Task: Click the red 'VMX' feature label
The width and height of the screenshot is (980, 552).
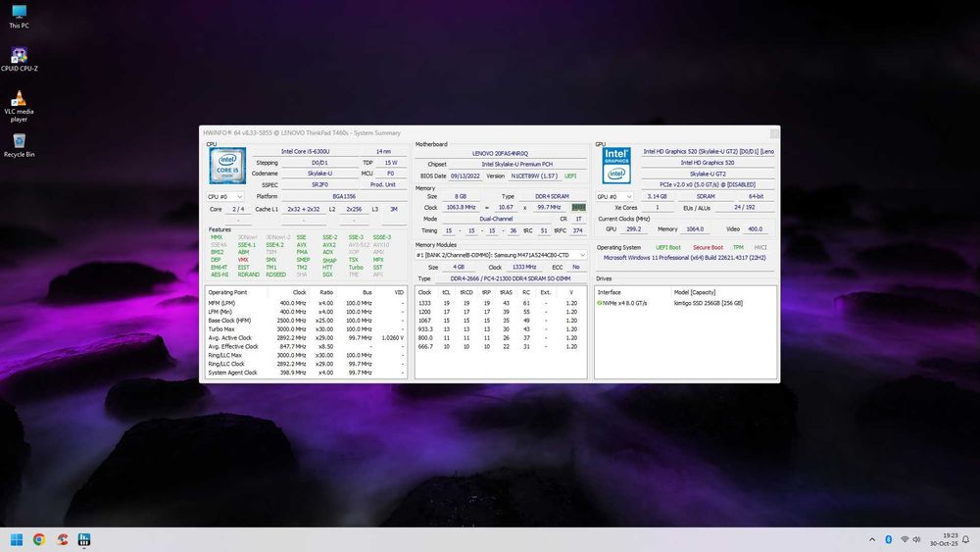Action: tap(243, 260)
